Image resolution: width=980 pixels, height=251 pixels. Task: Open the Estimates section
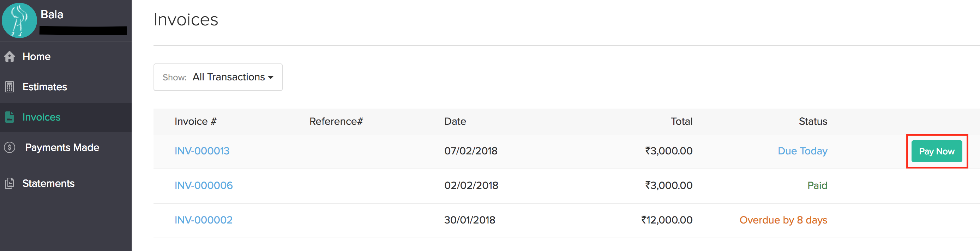[x=44, y=87]
